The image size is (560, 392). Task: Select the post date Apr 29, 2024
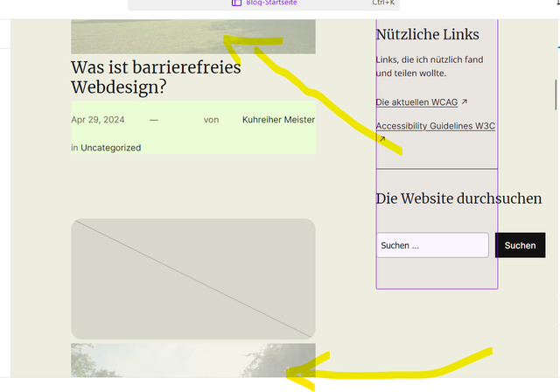click(x=98, y=120)
